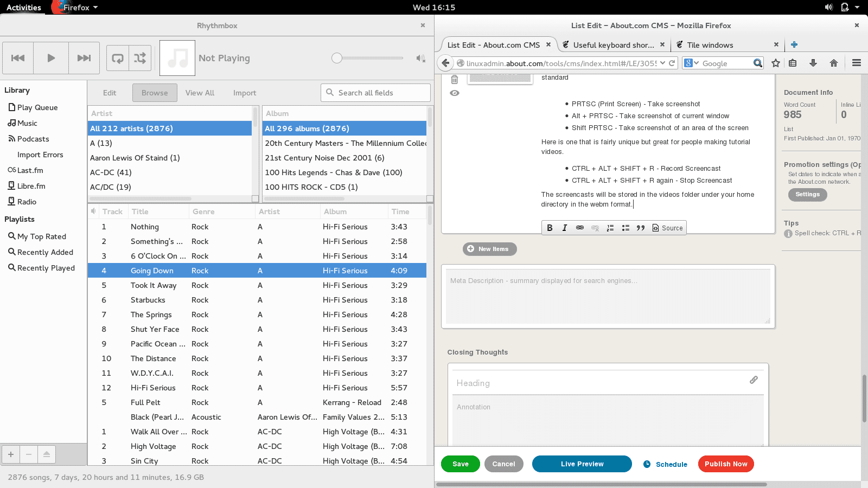Open Recently Added playlist

tap(45, 252)
